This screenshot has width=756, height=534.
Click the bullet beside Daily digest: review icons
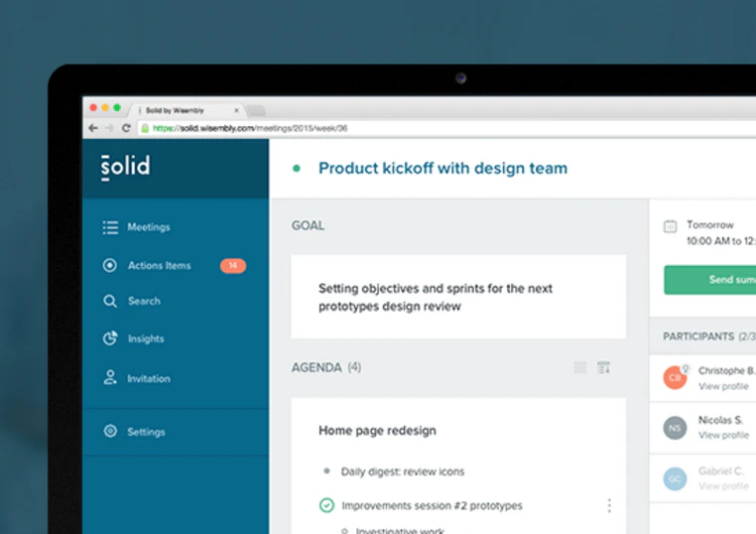click(326, 470)
